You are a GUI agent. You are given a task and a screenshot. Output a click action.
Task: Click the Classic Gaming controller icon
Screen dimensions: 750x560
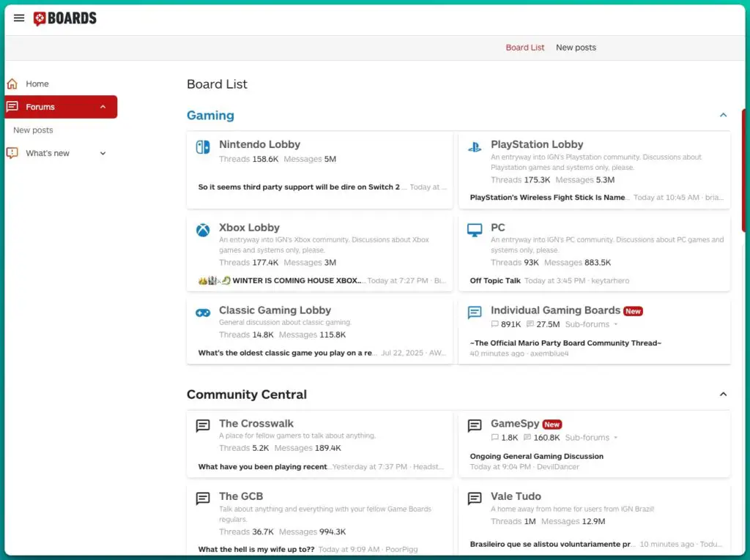click(x=203, y=313)
